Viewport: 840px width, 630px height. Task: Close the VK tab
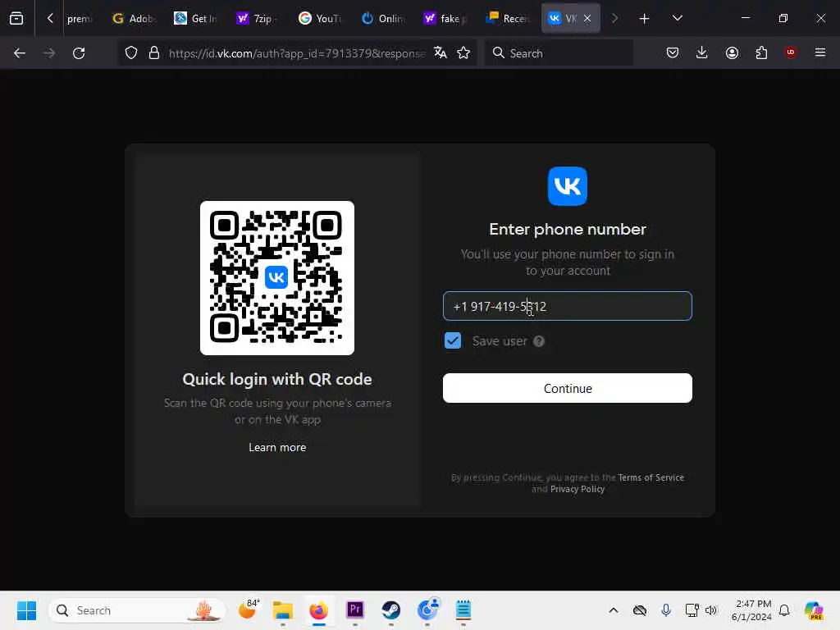pyautogui.click(x=587, y=18)
